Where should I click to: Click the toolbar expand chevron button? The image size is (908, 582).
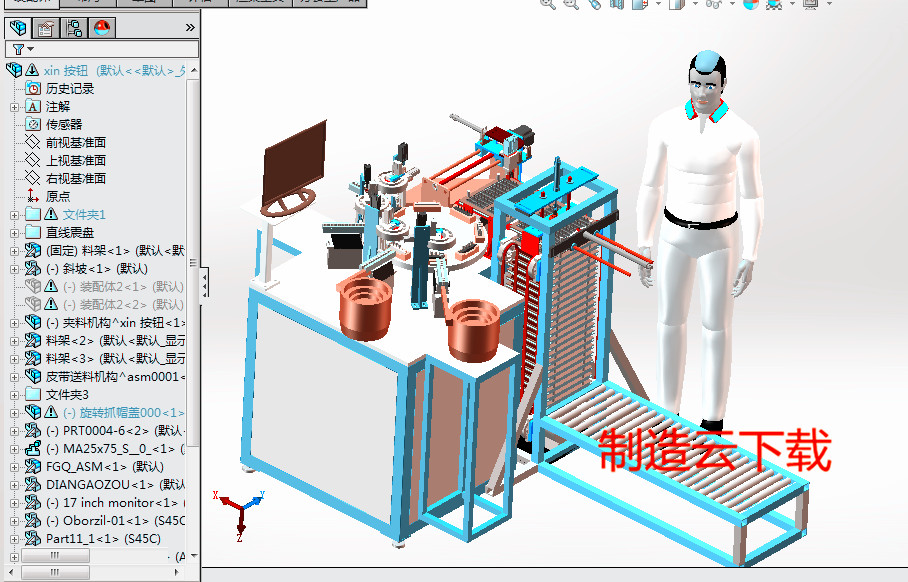pos(188,28)
